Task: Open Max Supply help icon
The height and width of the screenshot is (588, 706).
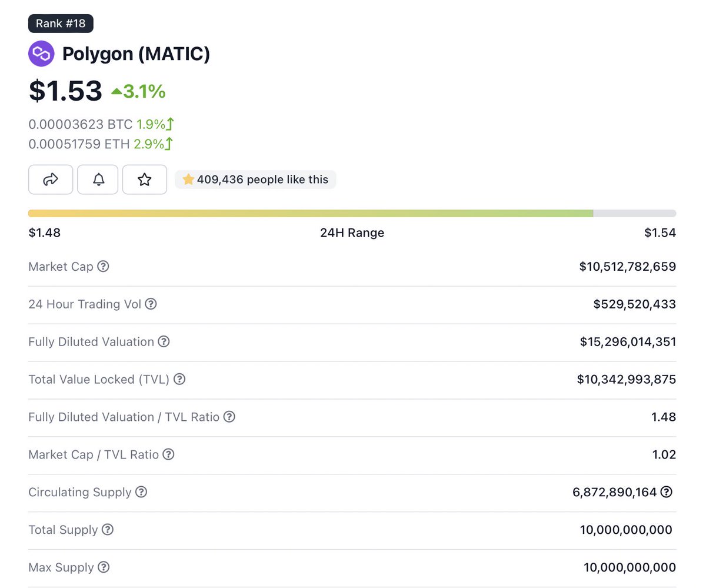Action: (x=104, y=567)
